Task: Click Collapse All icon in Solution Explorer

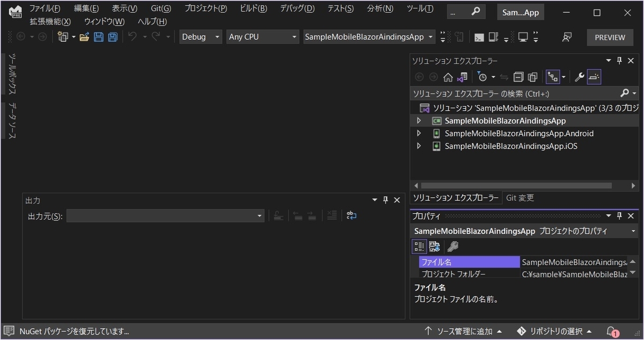Action: click(x=518, y=77)
